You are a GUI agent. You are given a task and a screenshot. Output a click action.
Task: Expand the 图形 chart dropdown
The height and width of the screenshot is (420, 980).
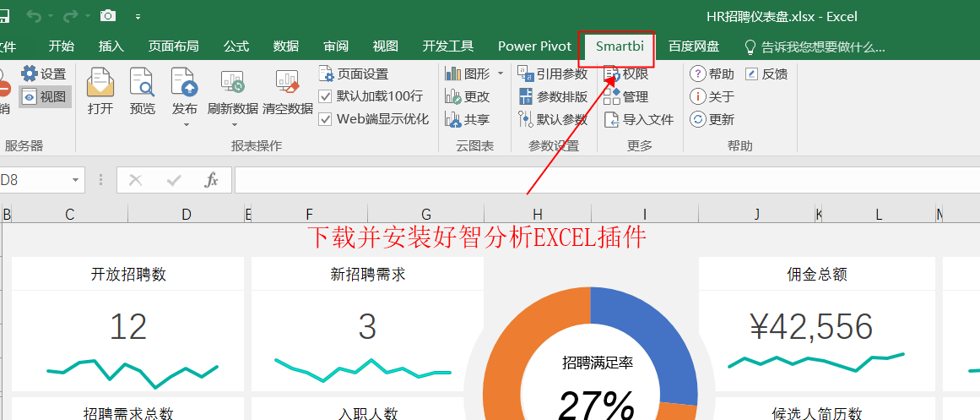click(x=500, y=74)
